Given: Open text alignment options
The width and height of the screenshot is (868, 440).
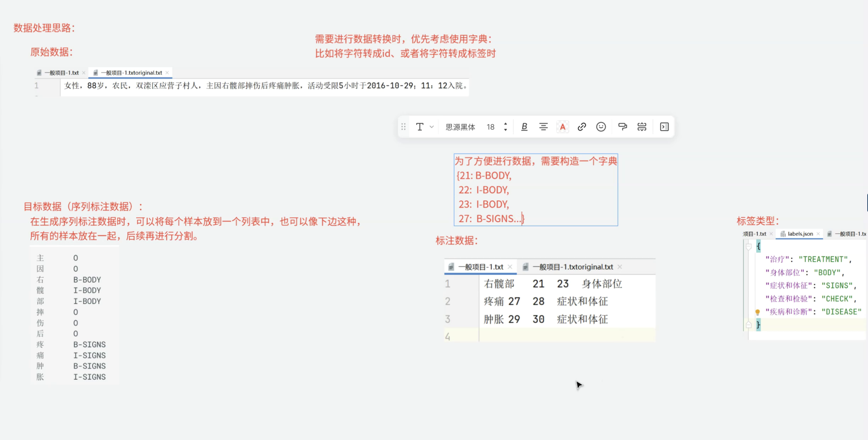Looking at the screenshot, I should (543, 127).
